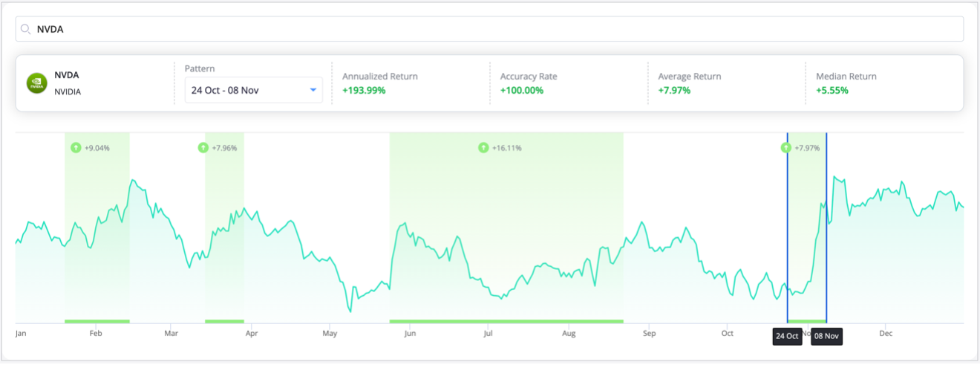980x365 pixels.
Task: Click the long green bar spanning Jun–Aug
Action: (506, 321)
